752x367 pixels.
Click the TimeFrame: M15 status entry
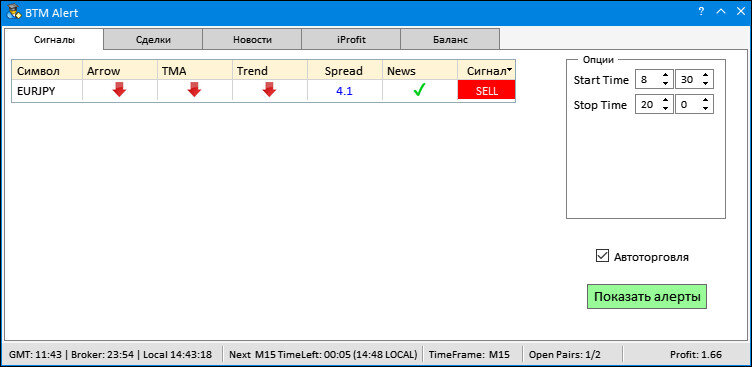[469, 355]
